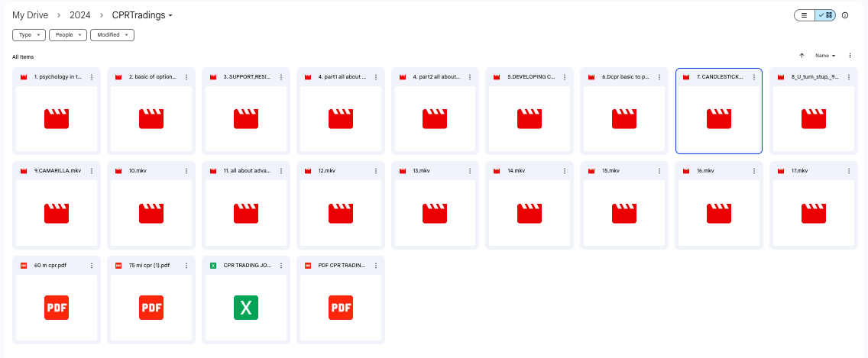
Task: Open more actions for 60 m cpr.pdf
Action: pos(92,266)
